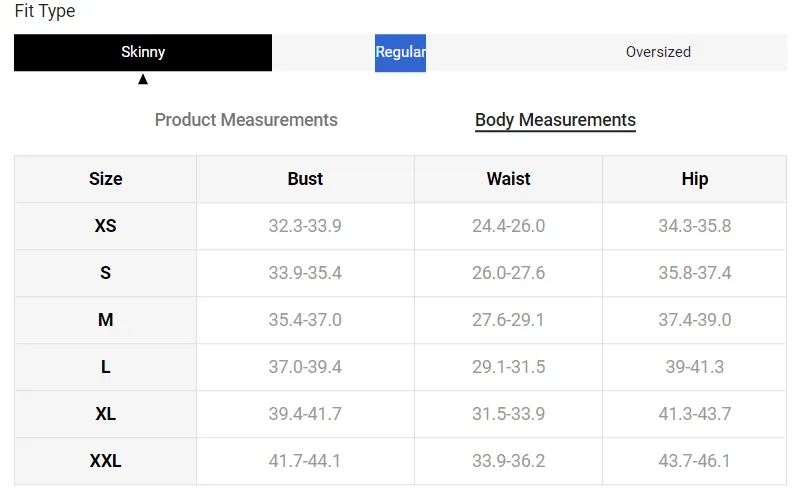The image size is (807, 491).
Task: Click bust value 35.4-37.0
Action: point(305,320)
